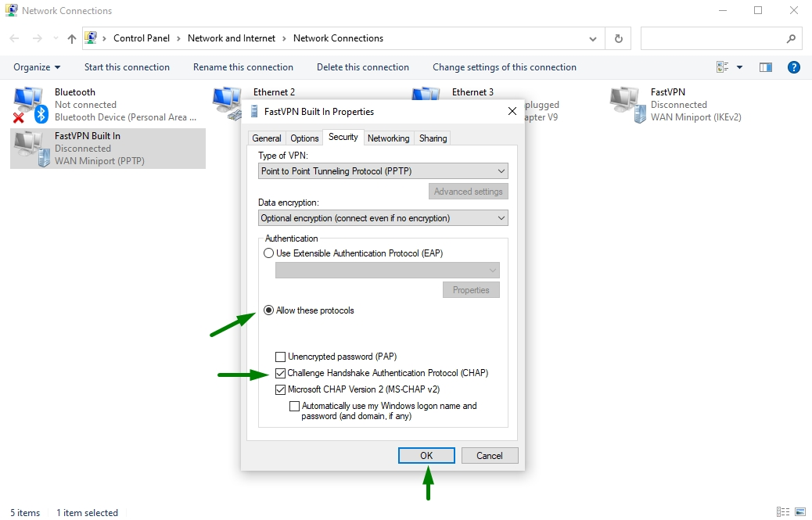Open the Type of VPN dropdown

[x=383, y=171]
